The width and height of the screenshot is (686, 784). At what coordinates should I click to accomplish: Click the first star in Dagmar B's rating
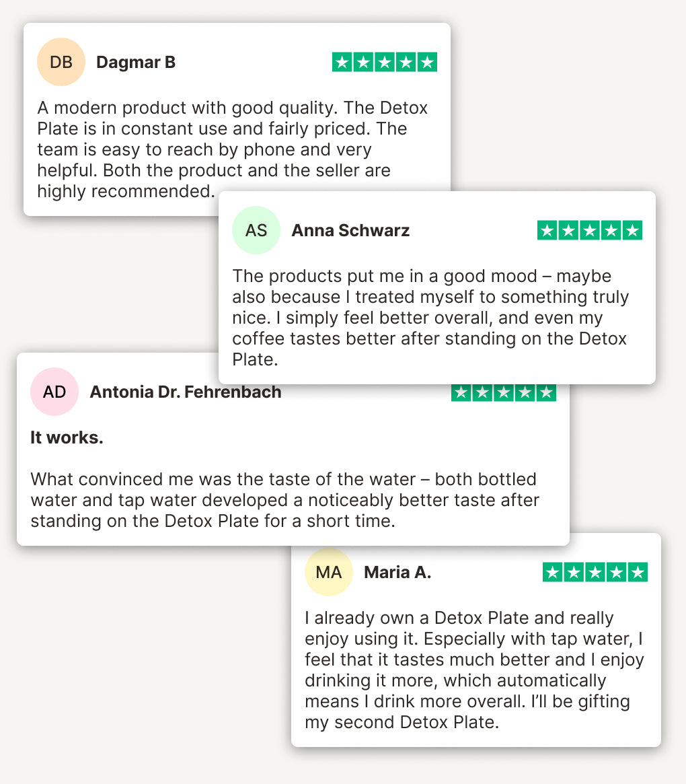342,63
